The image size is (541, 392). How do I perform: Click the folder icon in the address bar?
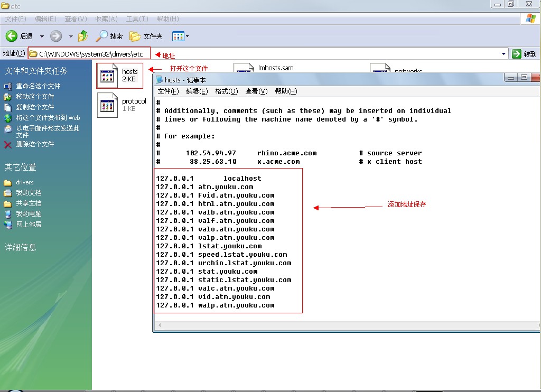click(x=33, y=54)
